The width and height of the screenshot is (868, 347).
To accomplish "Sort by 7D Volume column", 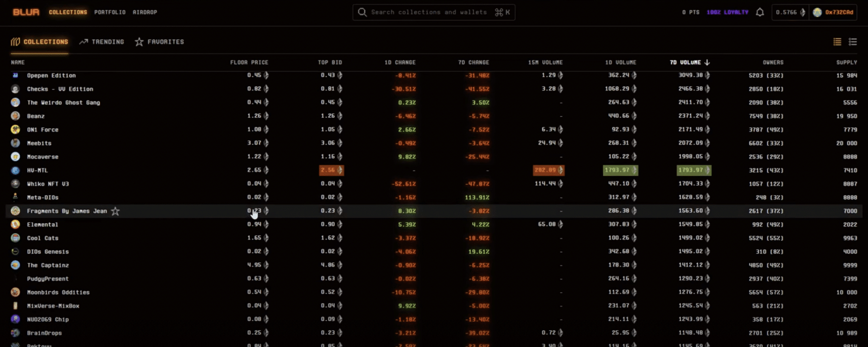I will (x=689, y=62).
